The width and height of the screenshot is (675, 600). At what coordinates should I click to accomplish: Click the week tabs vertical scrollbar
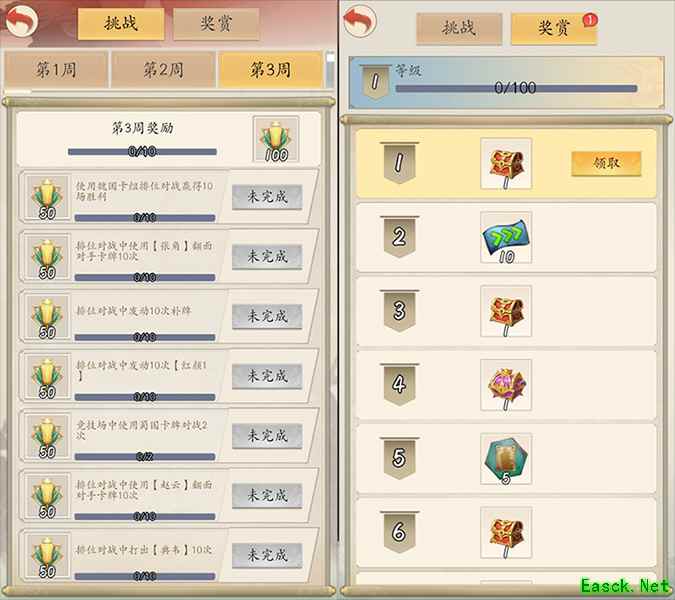pyautogui.click(x=330, y=70)
